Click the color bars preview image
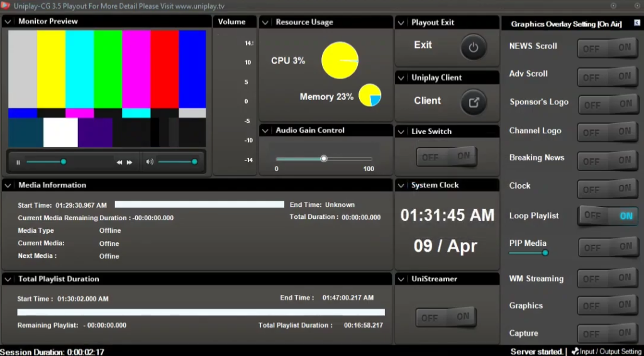Viewport: 644px width, 356px height. [107, 88]
